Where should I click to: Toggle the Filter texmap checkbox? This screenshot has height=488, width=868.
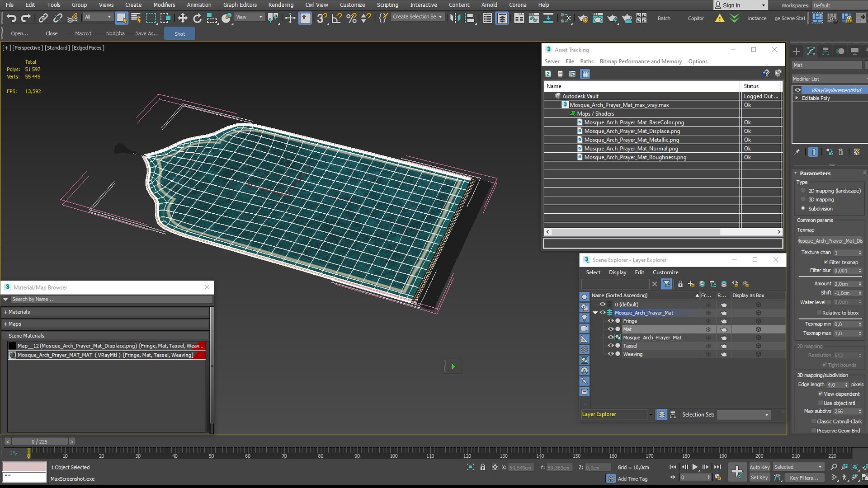click(826, 262)
